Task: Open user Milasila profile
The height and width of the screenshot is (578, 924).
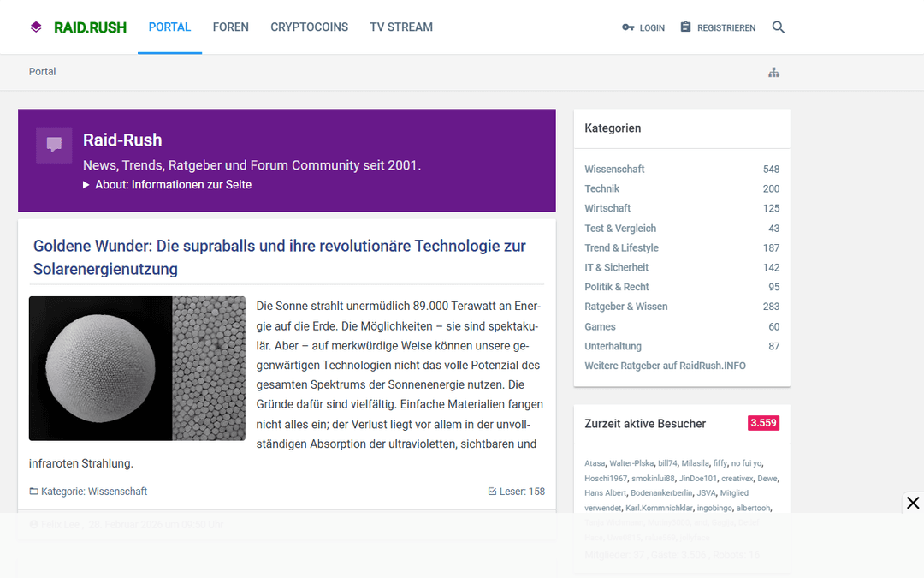Action: pos(696,463)
